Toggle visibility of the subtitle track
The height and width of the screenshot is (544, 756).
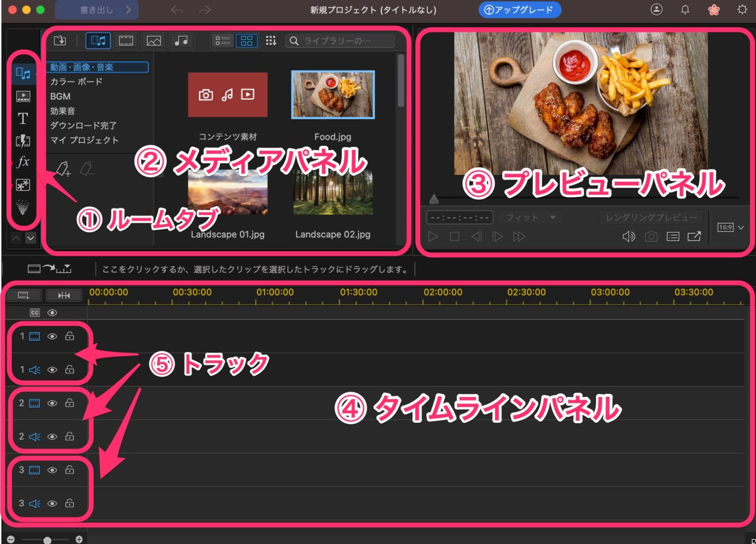click(52, 312)
